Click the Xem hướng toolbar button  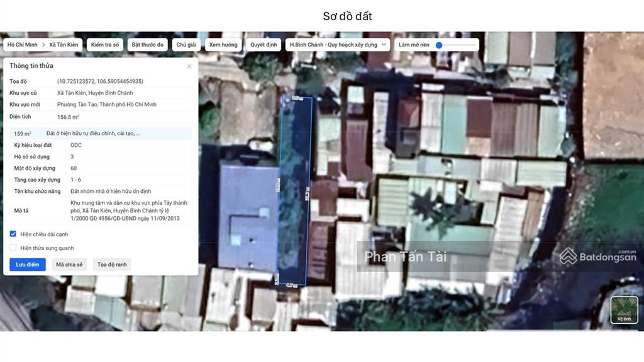[223, 45]
